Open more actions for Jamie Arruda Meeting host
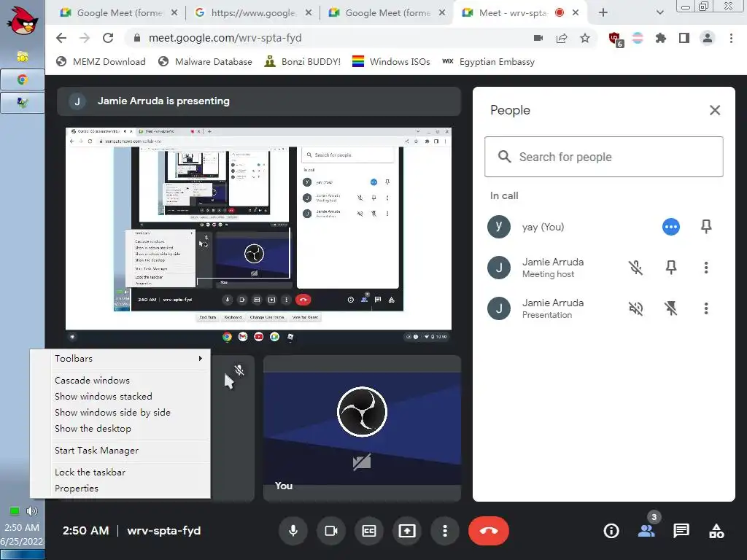747x560 pixels. click(x=706, y=268)
